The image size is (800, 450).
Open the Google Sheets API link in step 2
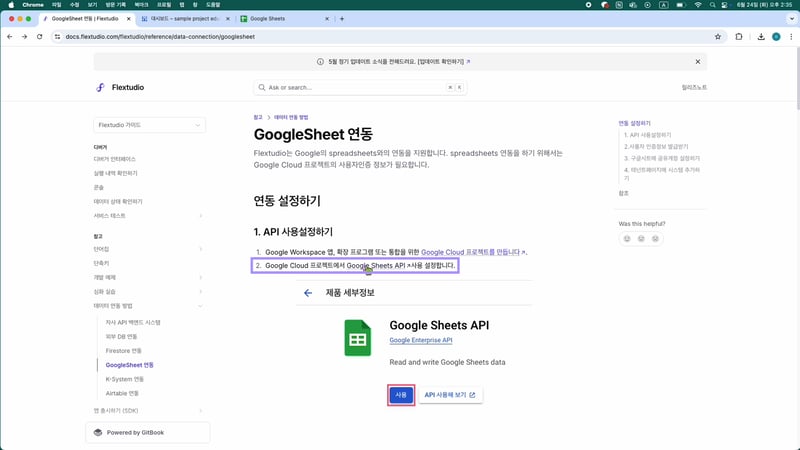[378, 265]
